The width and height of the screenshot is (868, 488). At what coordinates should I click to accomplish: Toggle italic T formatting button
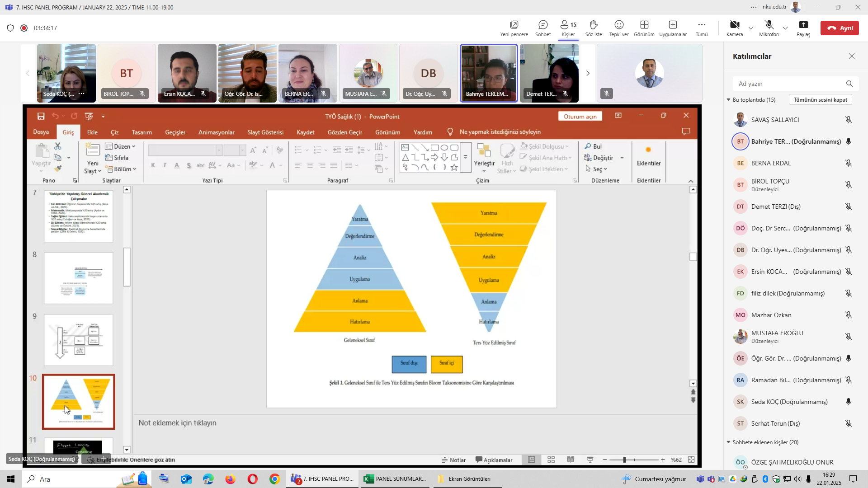165,165
